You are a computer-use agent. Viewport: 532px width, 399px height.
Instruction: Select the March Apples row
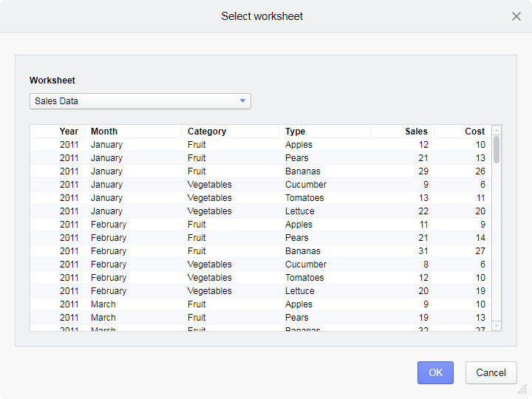click(260, 304)
